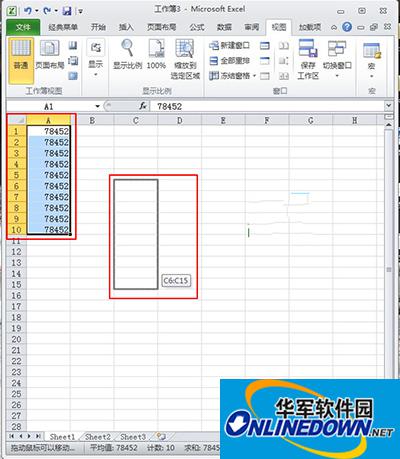Click the formula bar showing 78452
This screenshot has width=400, height=459.
pyautogui.click(x=267, y=106)
